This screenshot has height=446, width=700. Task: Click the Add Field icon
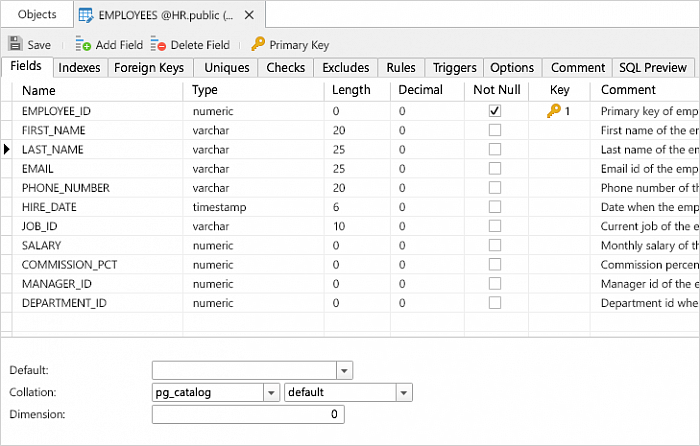point(83,44)
